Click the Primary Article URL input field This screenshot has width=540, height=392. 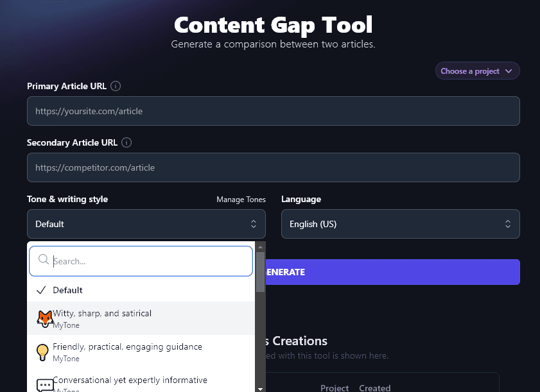coord(273,110)
